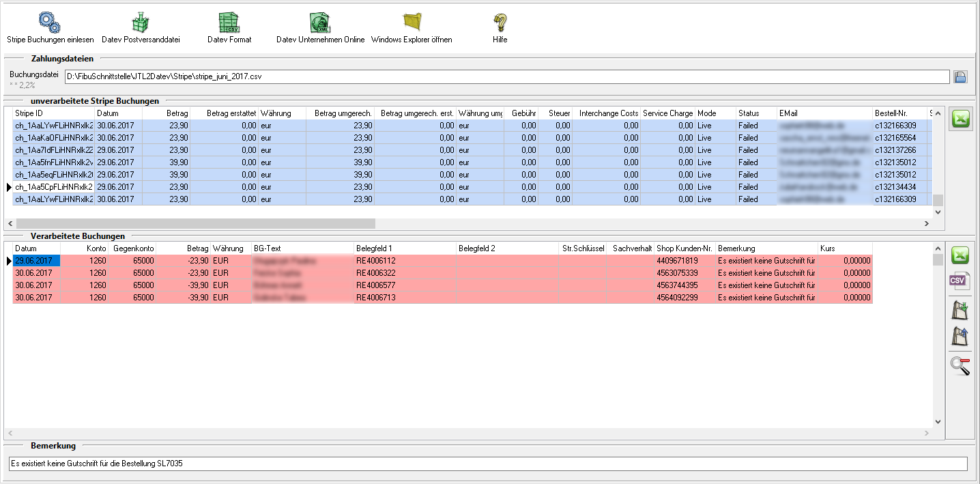Screen dimensions: 980x484
Task: Click disk icon beside Buchungsdatei path
Action: pyautogui.click(x=960, y=76)
